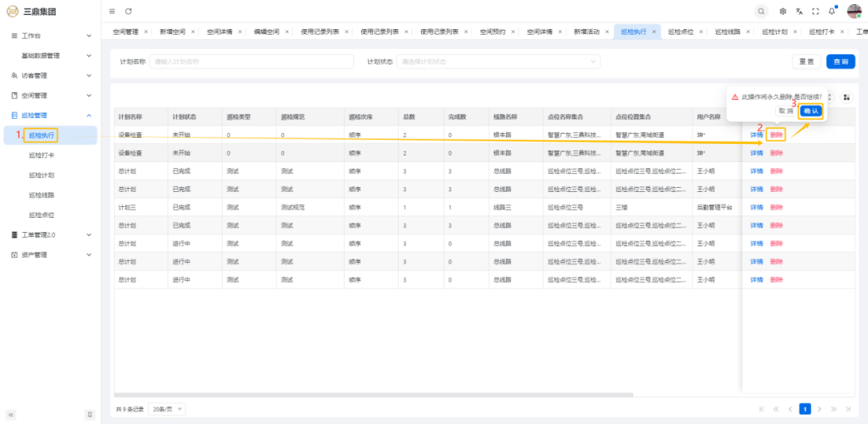Click the page refresh icon
This screenshot has height=424, width=868.
click(129, 11)
